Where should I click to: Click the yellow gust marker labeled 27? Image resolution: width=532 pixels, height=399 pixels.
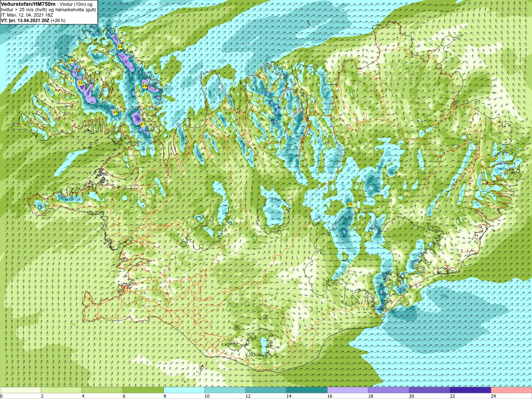(x=143, y=124)
